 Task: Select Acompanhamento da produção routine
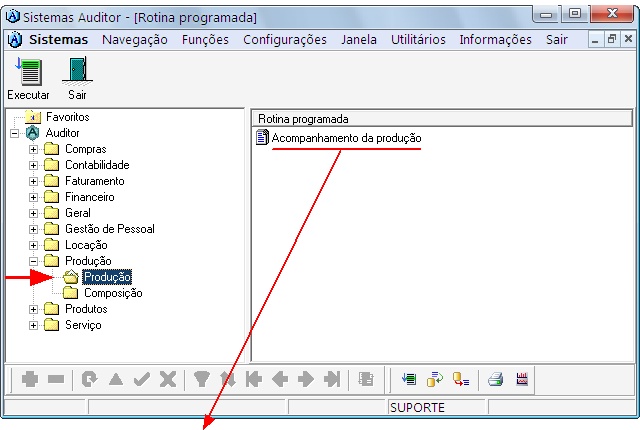click(346, 138)
